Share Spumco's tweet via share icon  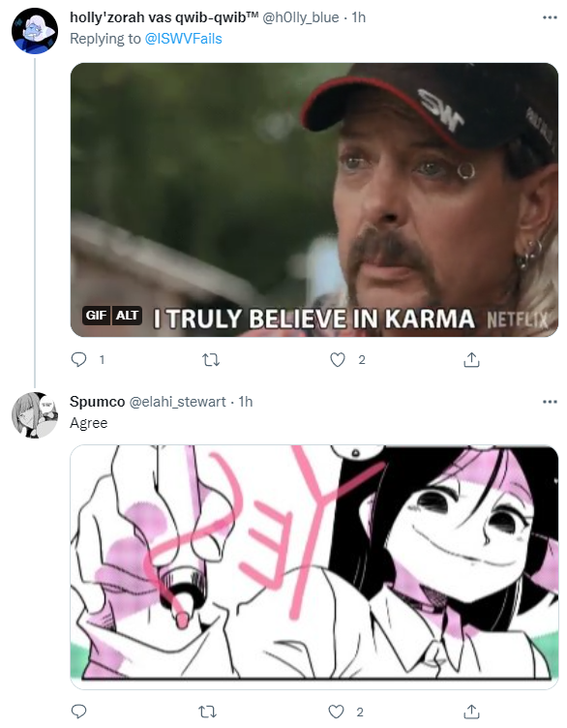[471, 712]
